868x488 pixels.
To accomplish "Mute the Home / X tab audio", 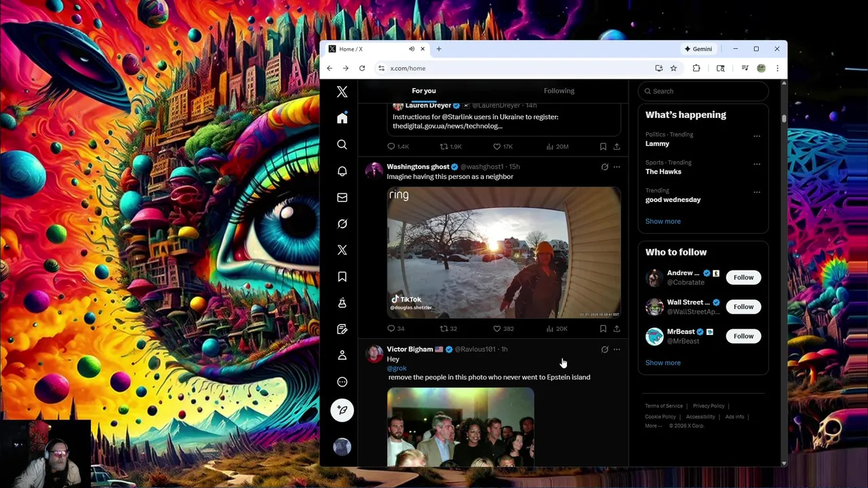I will [x=411, y=49].
